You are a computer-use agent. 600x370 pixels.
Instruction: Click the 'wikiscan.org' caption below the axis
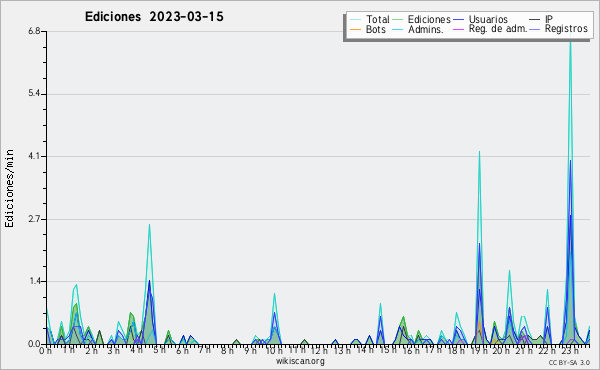pyautogui.click(x=300, y=361)
